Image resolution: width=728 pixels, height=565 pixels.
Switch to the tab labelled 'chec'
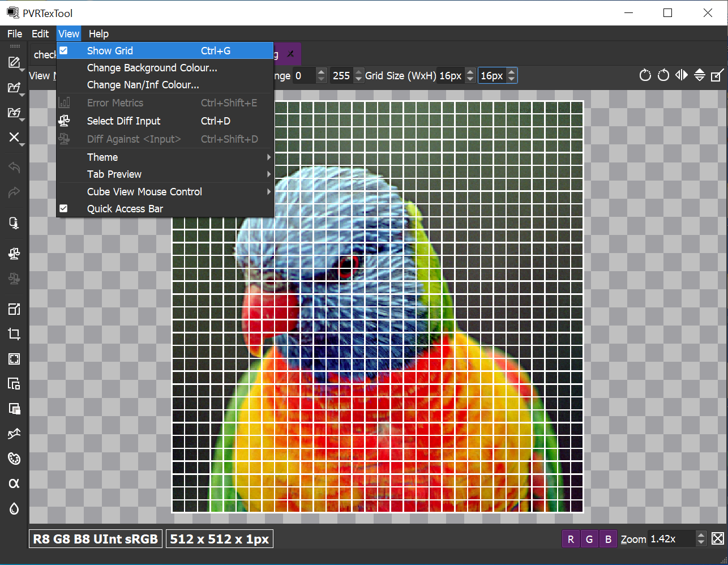[x=44, y=54]
